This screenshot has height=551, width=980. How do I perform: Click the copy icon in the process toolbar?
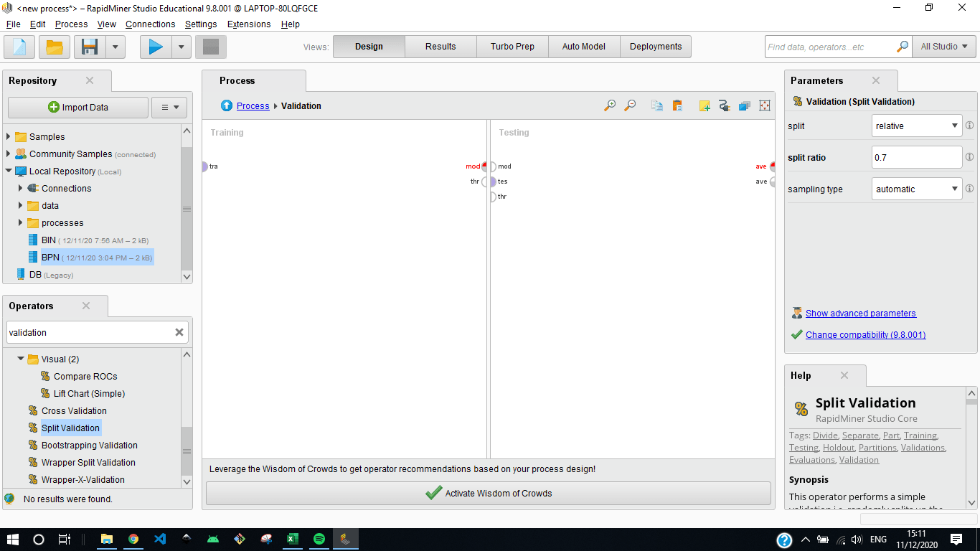[x=657, y=105]
